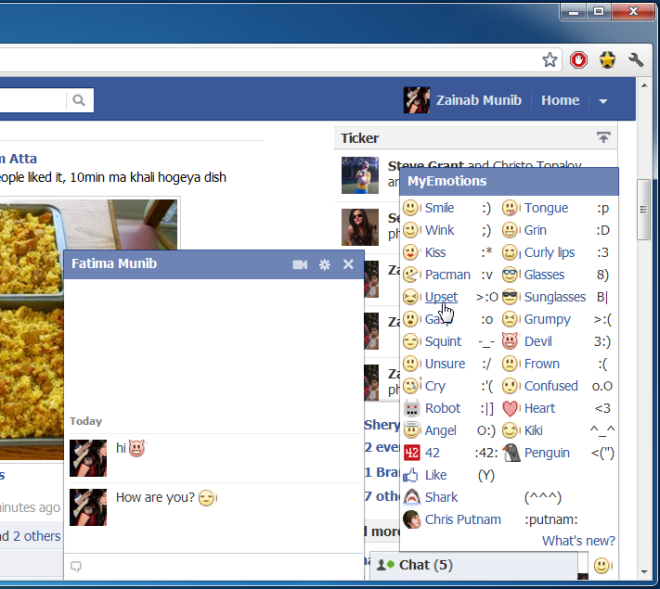Toggle MyEmotions smiley button beside chat

point(602,565)
